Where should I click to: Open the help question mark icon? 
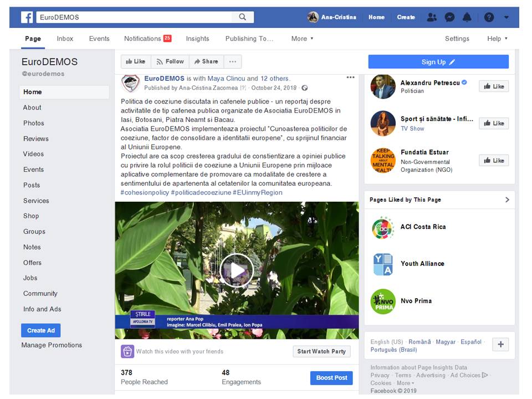489,17
